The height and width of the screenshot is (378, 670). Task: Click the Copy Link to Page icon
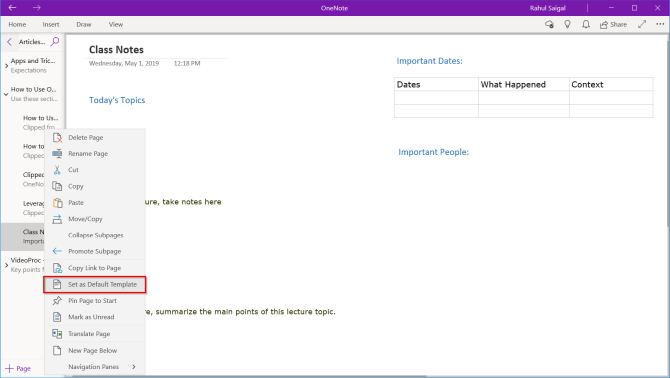pyautogui.click(x=57, y=268)
